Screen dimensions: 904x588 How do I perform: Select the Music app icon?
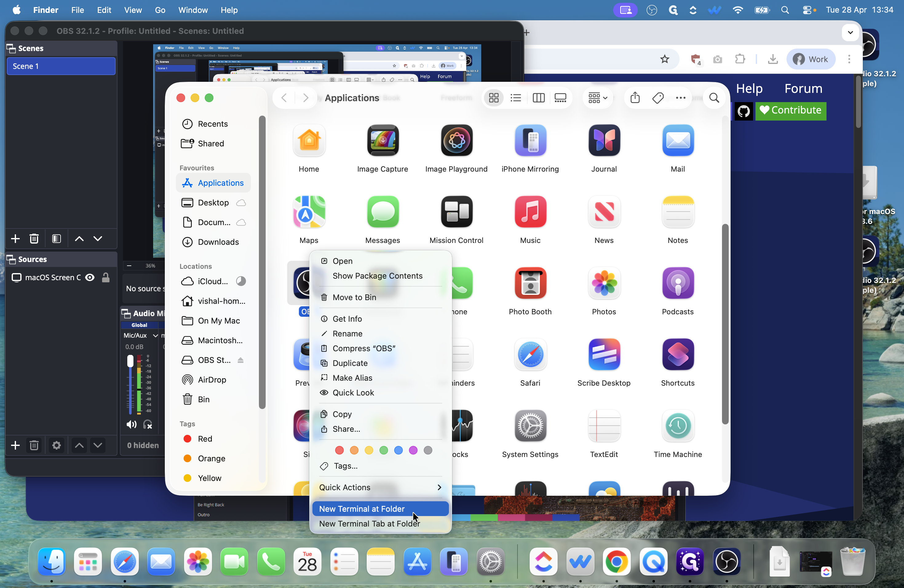coord(530,212)
